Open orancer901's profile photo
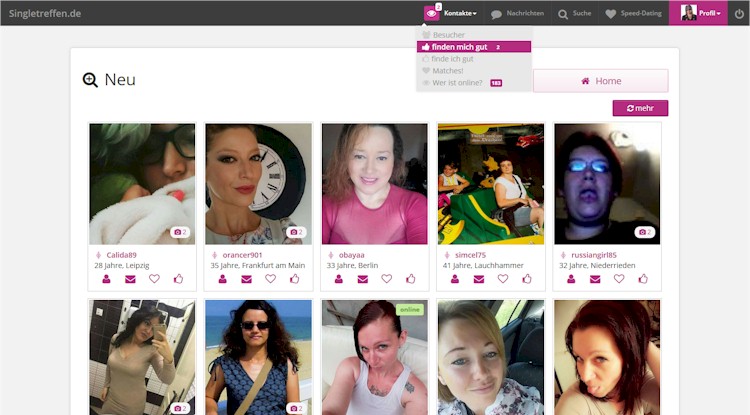Image resolution: width=750 pixels, height=415 pixels. coord(258,184)
